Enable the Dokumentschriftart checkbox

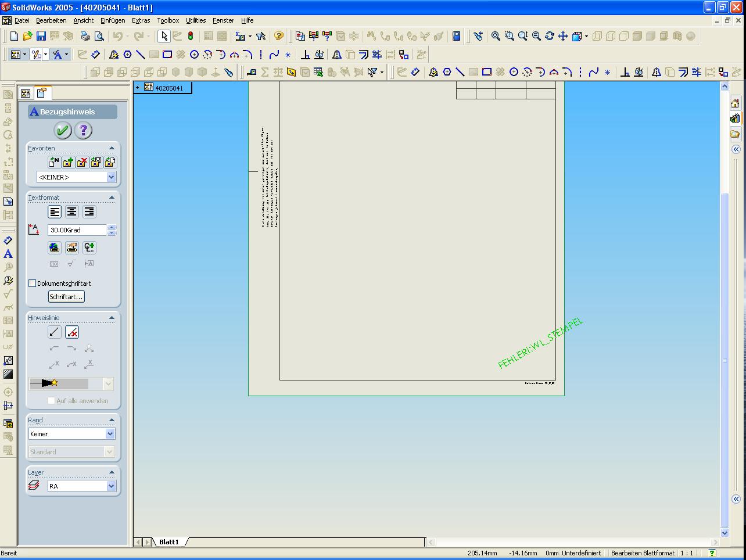pos(33,283)
